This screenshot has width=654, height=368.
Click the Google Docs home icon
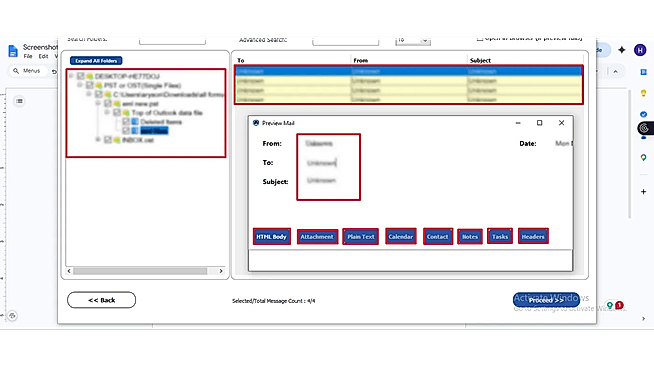pyautogui.click(x=13, y=51)
